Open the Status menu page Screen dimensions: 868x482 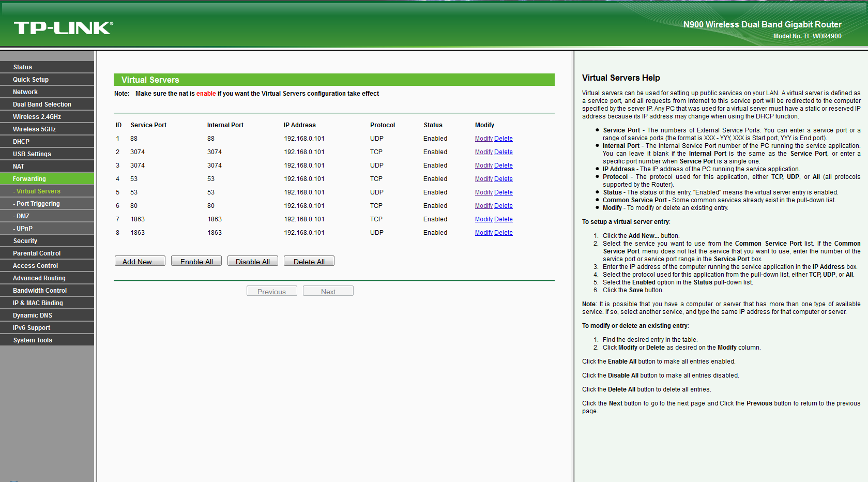(47, 67)
